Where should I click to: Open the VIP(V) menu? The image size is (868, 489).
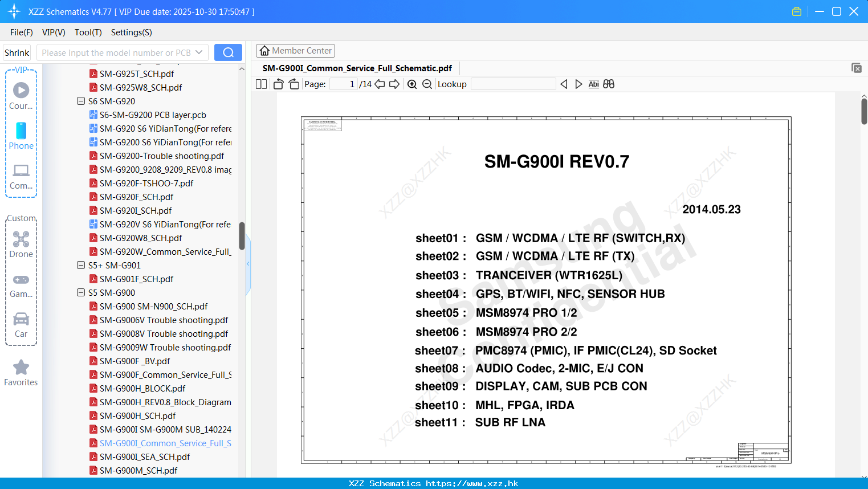54,32
